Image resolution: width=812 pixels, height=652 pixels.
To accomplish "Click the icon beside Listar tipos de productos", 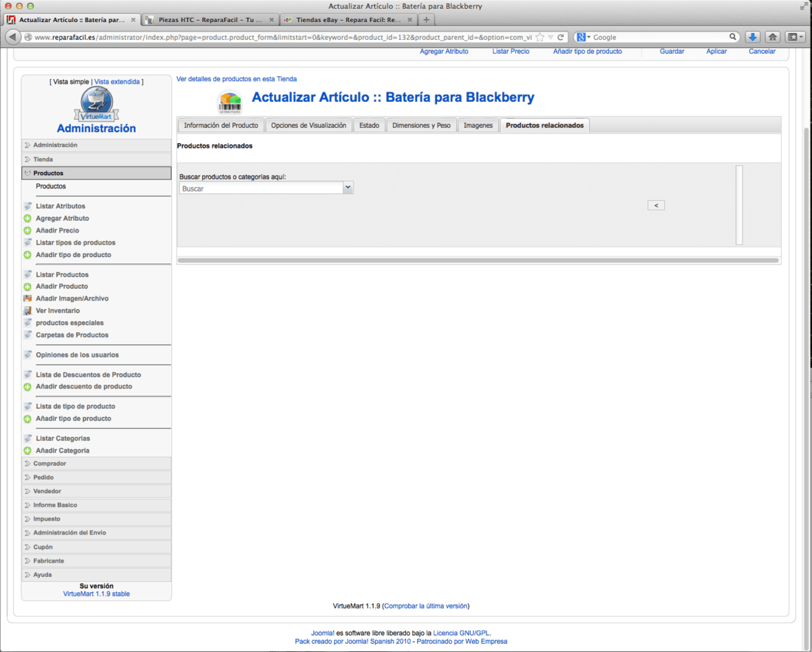I will [28, 242].
